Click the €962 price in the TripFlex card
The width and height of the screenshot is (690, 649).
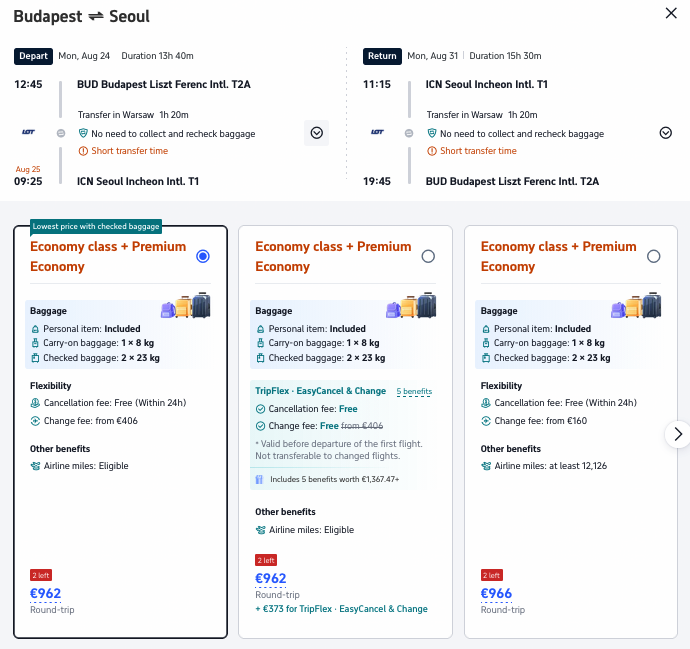(x=271, y=579)
